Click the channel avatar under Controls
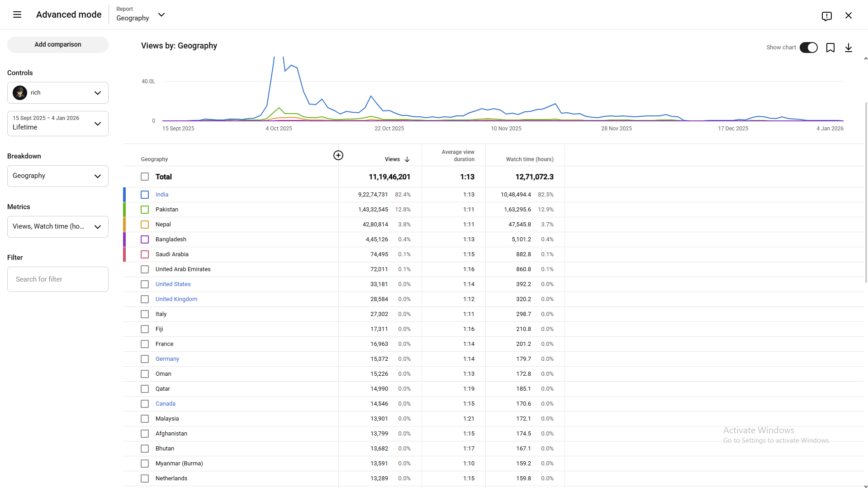Viewport: 868px width, 488px height. (20, 93)
